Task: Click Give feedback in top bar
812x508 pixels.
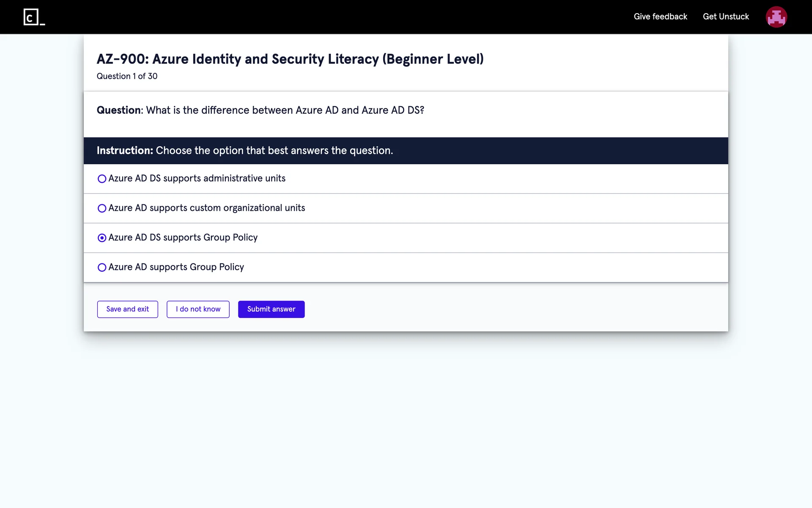Action: click(660, 17)
